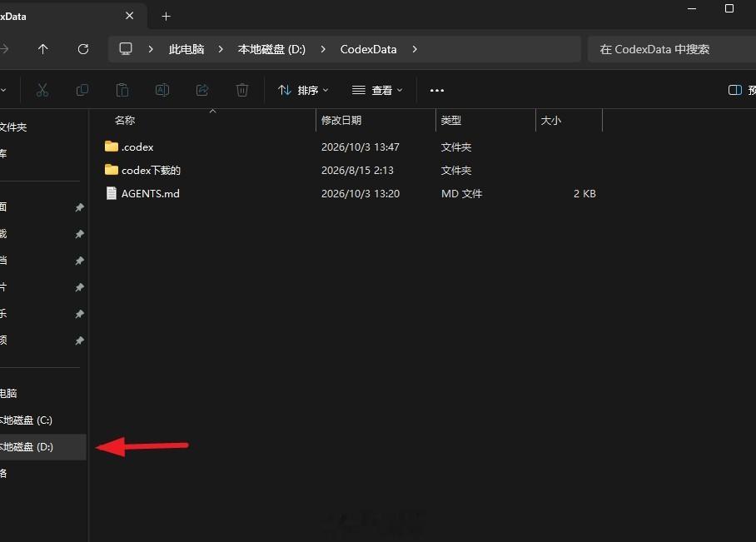Click the date 2026/10/3 13:20
Screen dimensions: 756x542
361,193
